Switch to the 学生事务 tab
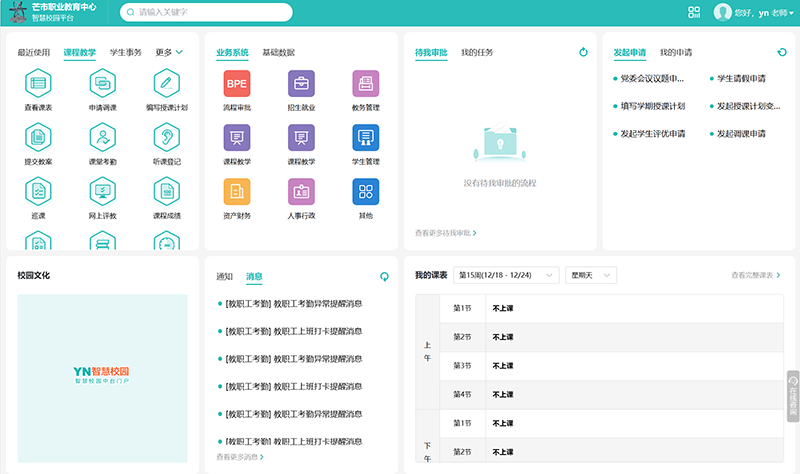The height and width of the screenshot is (474, 800). pyautogui.click(x=125, y=52)
